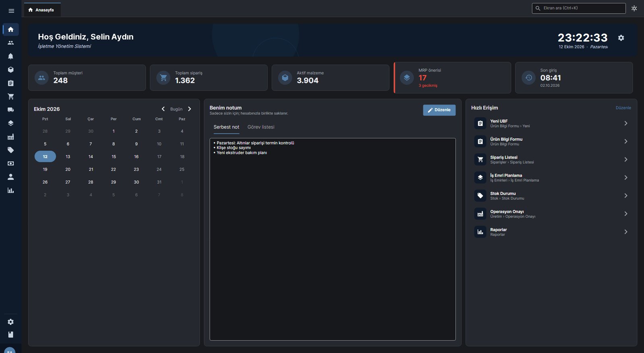Viewport: 644px width, 353px height.
Task: Open the MRP önerisi card
Action: click(x=452, y=78)
